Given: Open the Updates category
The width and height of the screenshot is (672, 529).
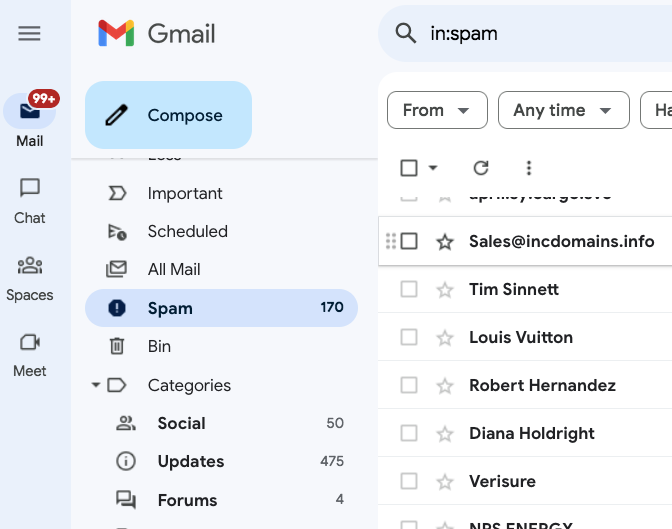Looking at the screenshot, I should pyautogui.click(x=221, y=461).
